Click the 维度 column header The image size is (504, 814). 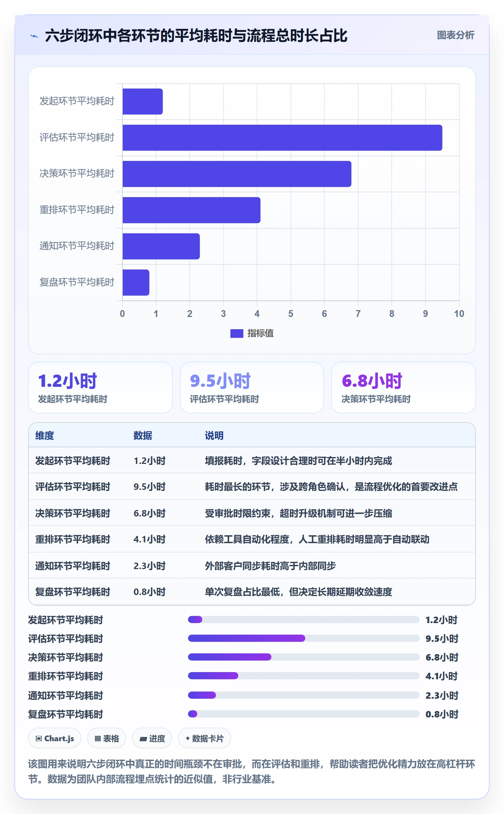click(x=45, y=435)
